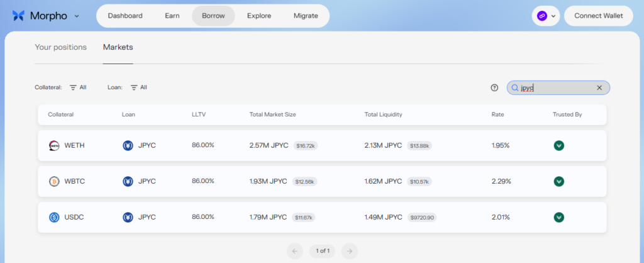Open the network selector dropdown
This screenshot has width=644, height=263.
tap(545, 16)
